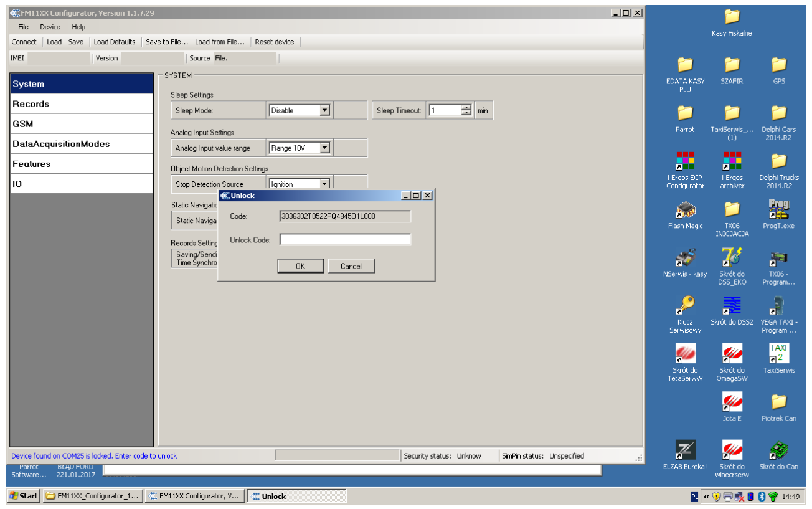Click Reset device in the toolbar
The width and height of the screenshot is (812, 509).
tap(275, 42)
